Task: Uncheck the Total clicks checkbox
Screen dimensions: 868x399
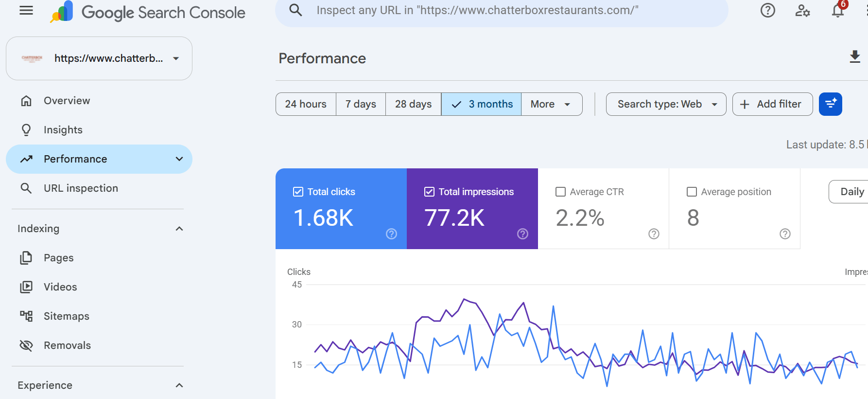Action: (x=298, y=192)
